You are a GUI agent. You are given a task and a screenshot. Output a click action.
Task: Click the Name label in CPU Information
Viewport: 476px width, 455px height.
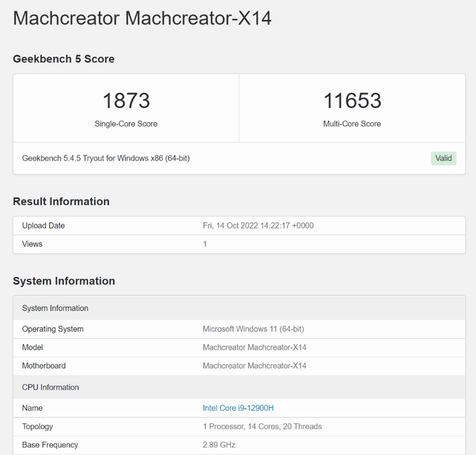32,408
